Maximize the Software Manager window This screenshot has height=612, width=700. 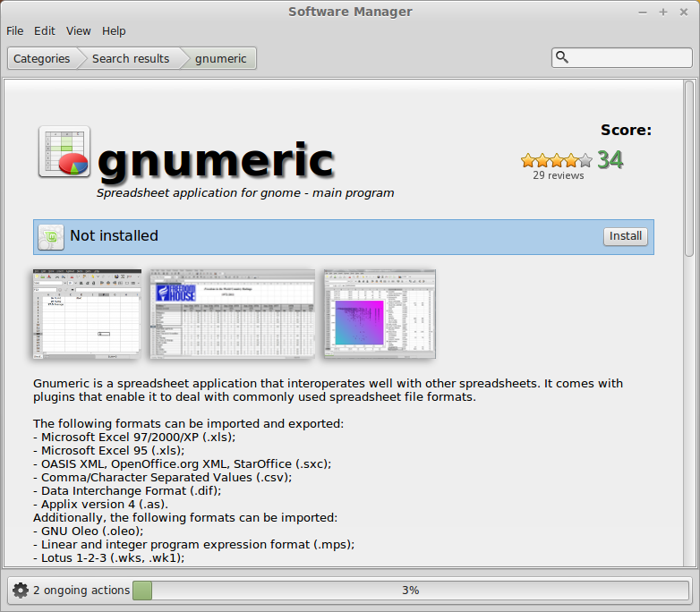pos(663,12)
